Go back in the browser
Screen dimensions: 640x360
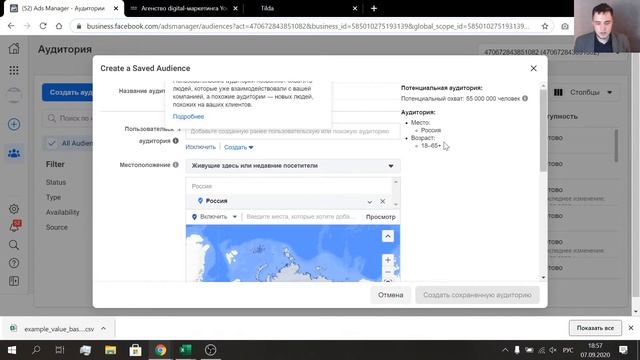(x=11, y=26)
